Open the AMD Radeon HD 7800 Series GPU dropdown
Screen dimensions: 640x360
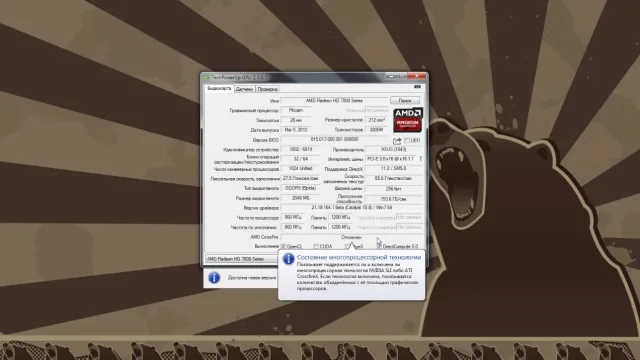click(241, 259)
